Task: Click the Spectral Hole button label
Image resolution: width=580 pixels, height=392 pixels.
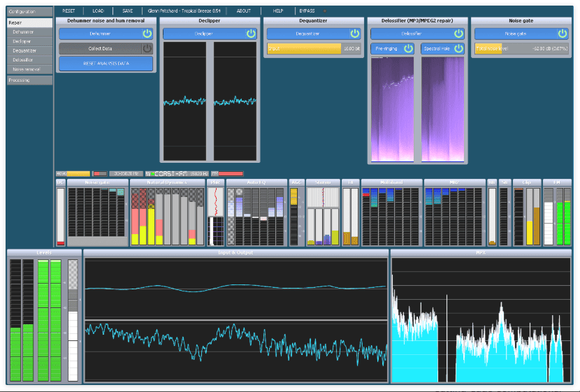Action: click(437, 48)
